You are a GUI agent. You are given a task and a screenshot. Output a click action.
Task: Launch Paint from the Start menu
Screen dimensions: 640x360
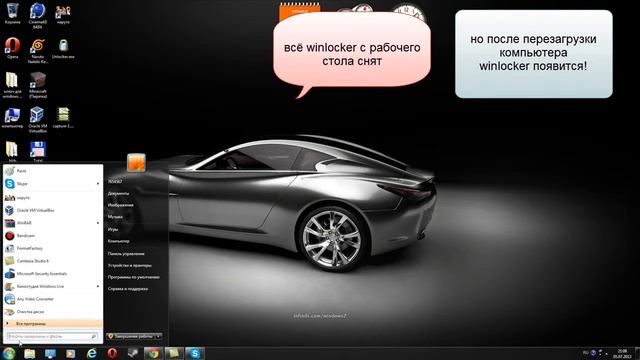(x=53, y=171)
